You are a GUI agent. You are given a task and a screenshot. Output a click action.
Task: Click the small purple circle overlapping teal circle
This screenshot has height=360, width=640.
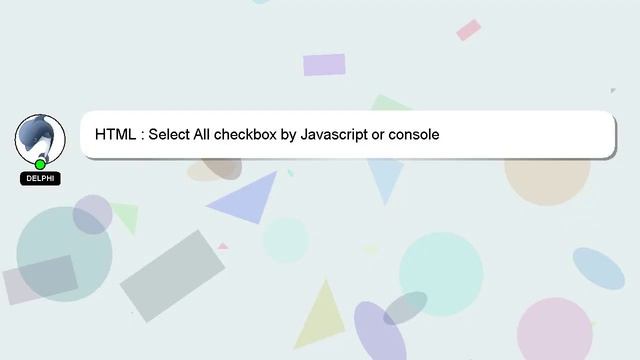tap(93, 214)
